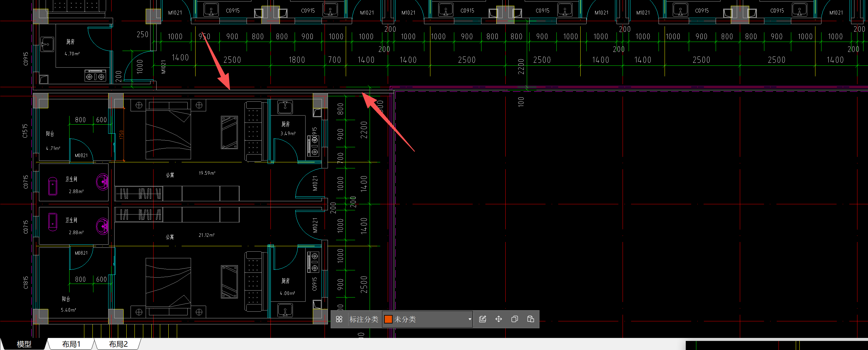Click the edit annotation pencil icon
The height and width of the screenshot is (350, 868).
coord(483,319)
